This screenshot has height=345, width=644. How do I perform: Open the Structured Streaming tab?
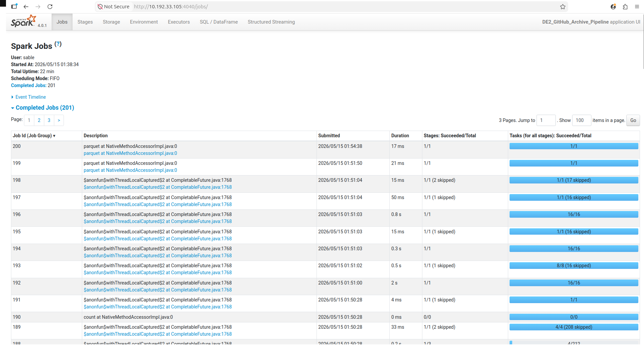(271, 22)
